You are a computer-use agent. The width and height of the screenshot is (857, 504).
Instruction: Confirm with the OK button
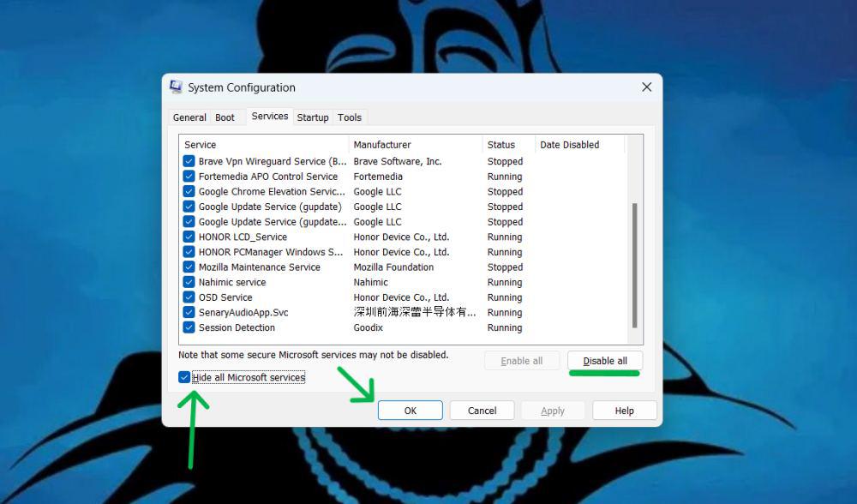point(411,411)
